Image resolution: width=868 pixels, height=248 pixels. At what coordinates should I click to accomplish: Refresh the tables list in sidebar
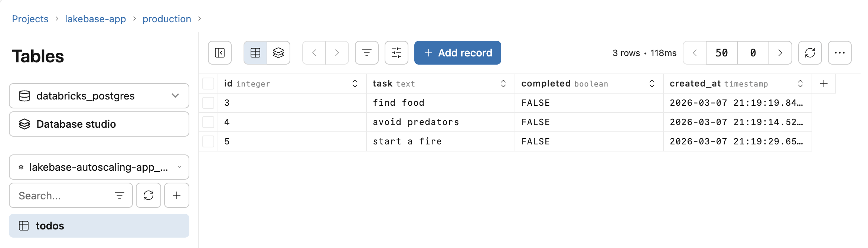[x=149, y=195]
